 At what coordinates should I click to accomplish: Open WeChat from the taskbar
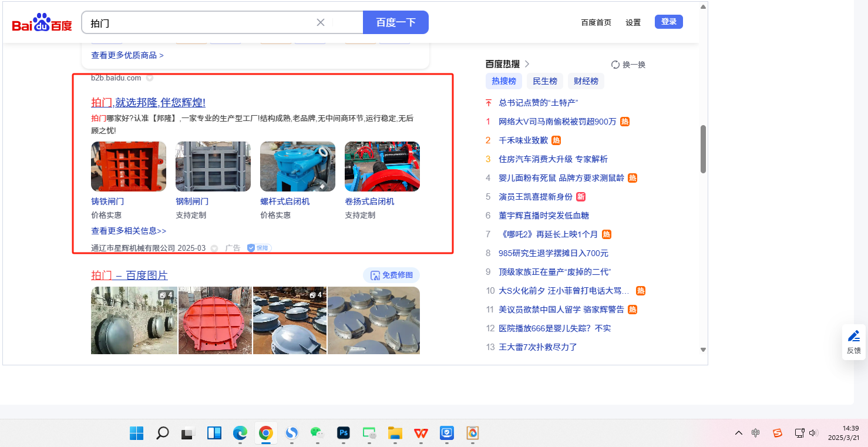click(317, 433)
